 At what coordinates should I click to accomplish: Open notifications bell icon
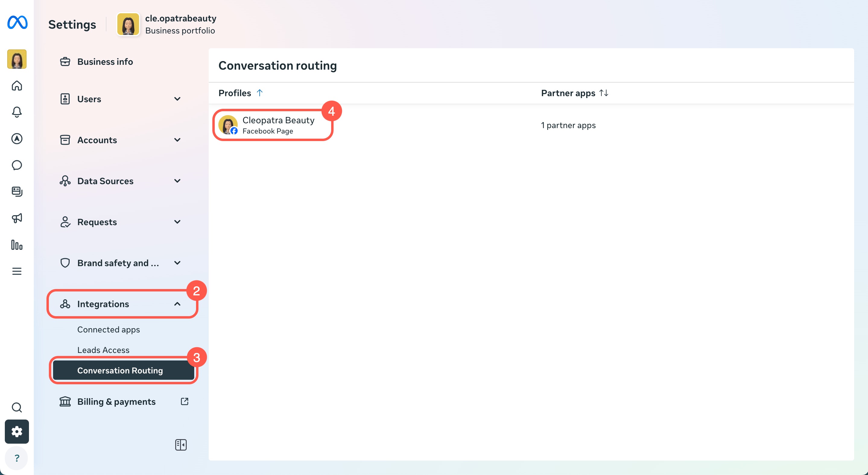(x=17, y=112)
